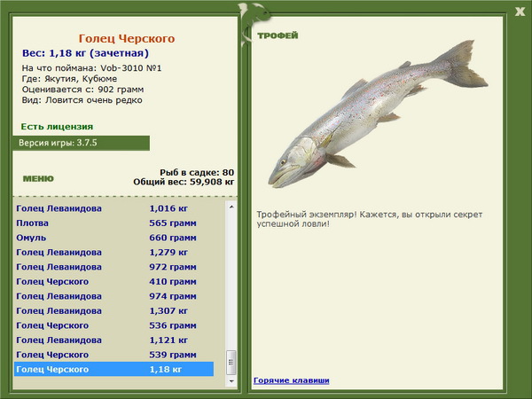Open the МЕНЮ button
Screen dimensions: 532x399
click(x=38, y=179)
